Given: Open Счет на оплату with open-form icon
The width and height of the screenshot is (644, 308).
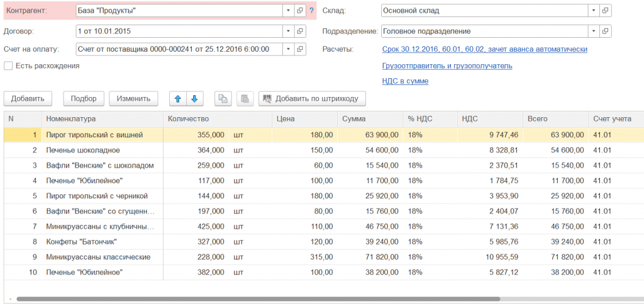Looking at the screenshot, I should (x=300, y=49).
